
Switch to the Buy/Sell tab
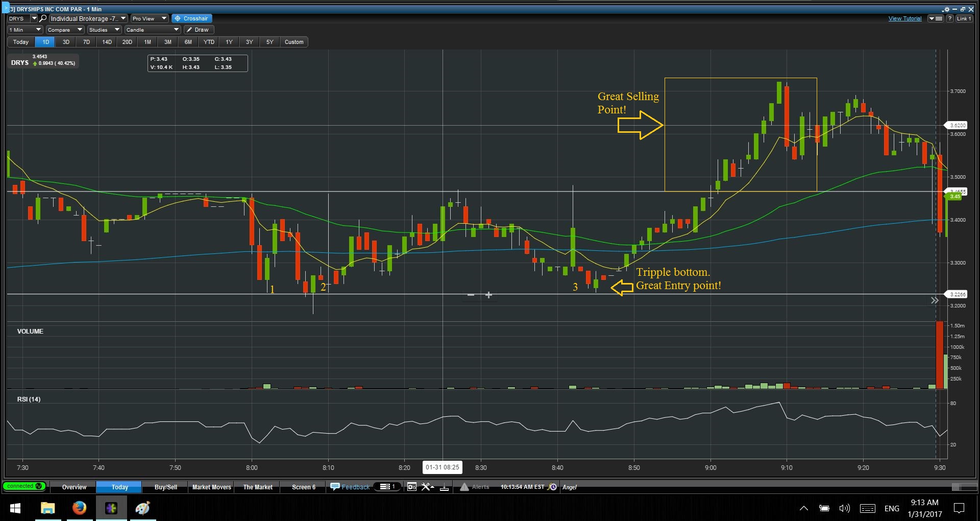pos(166,487)
